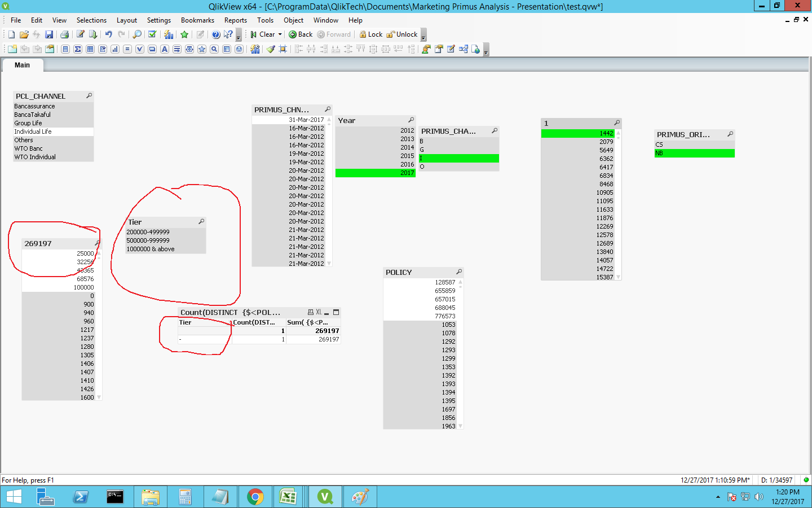Open the Object menu
Viewport: 812px width, 508px height.
point(293,20)
